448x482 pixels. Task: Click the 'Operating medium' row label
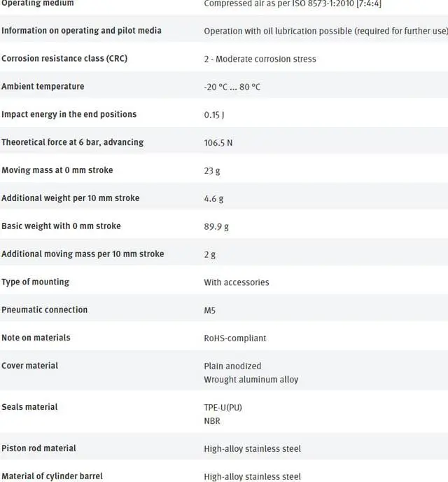point(37,4)
